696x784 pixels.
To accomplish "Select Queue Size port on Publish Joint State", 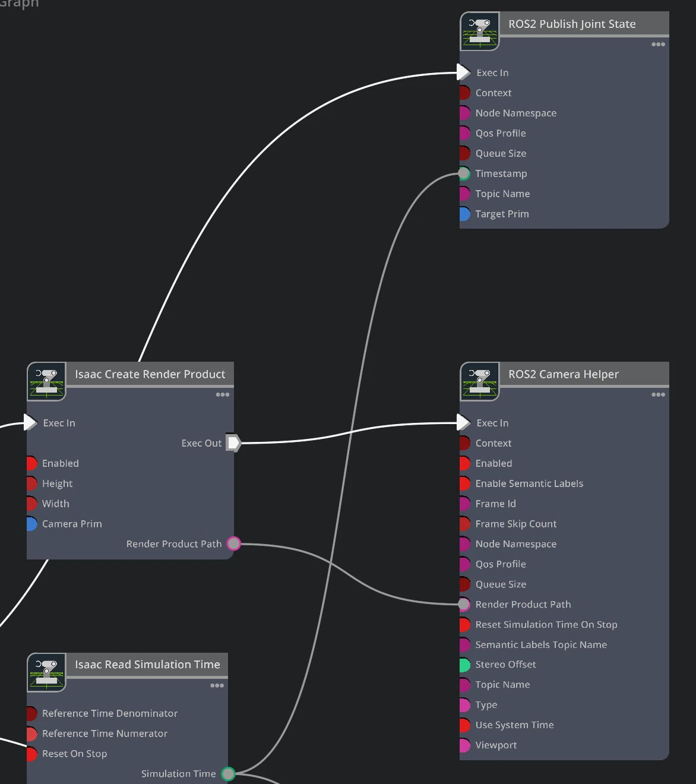I will point(465,153).
